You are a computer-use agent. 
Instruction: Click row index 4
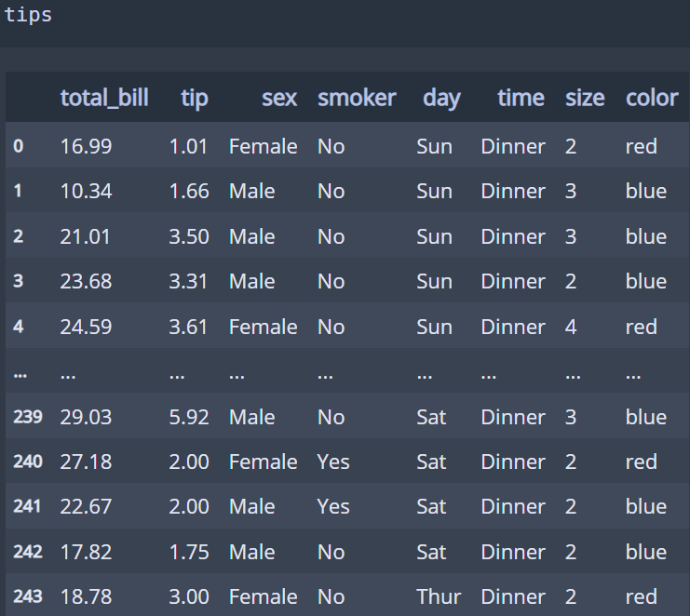click(18, 327)
